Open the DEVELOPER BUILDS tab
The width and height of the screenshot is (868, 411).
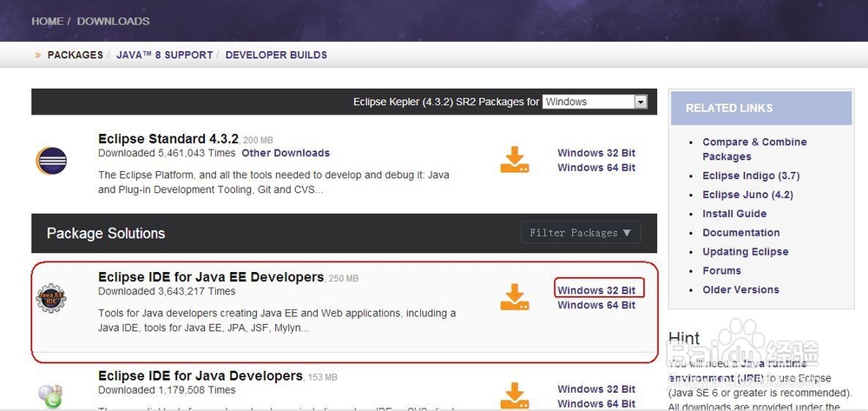click(x=276, y=55)
